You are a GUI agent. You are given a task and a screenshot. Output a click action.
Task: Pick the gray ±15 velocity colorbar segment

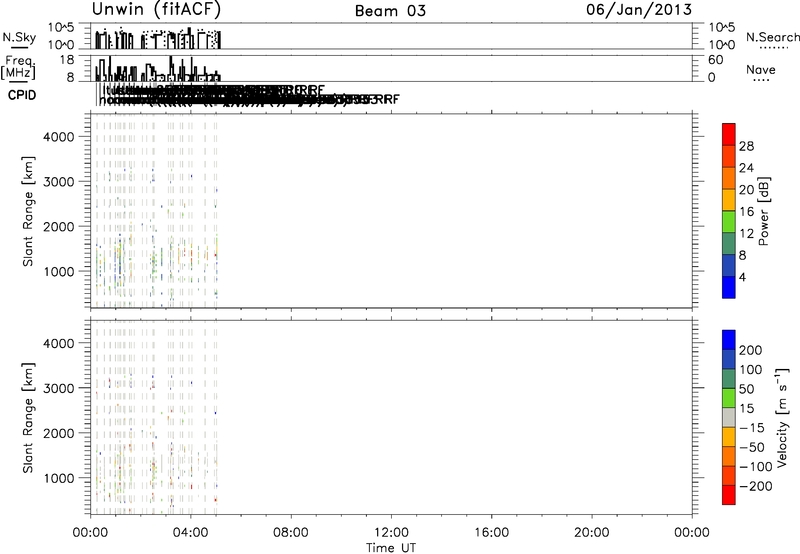(x=729, y=417)
